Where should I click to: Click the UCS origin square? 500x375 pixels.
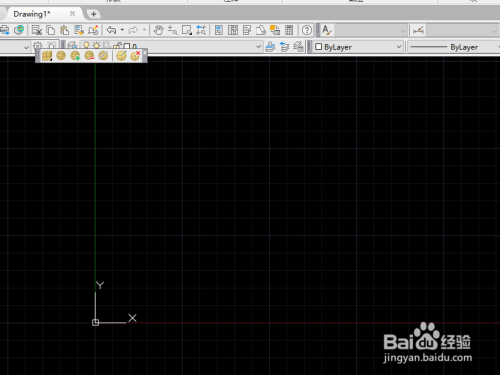pyautogui.click(x=95, y=322)
